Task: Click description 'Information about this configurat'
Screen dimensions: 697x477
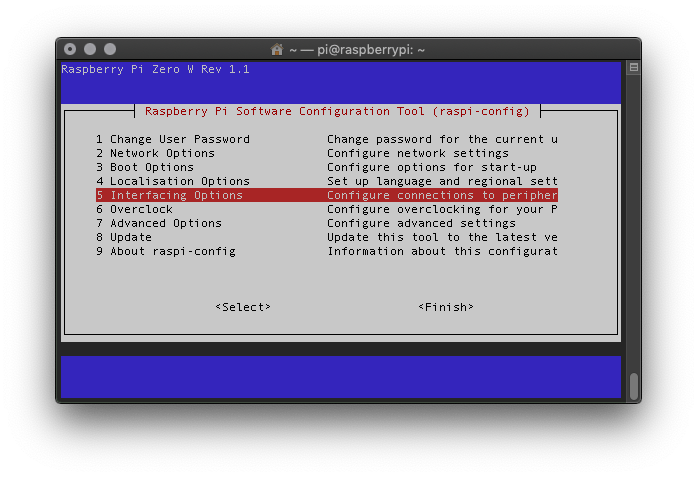Action: pos(442,251)
